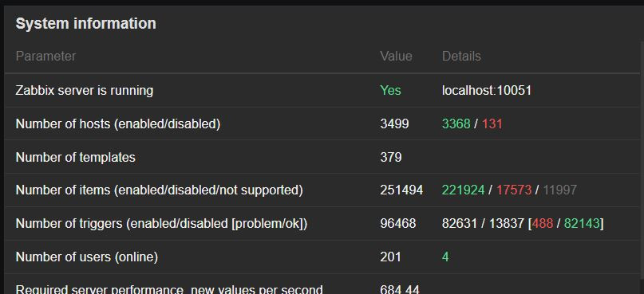Click the System information widget title

[x=85, y=23]
